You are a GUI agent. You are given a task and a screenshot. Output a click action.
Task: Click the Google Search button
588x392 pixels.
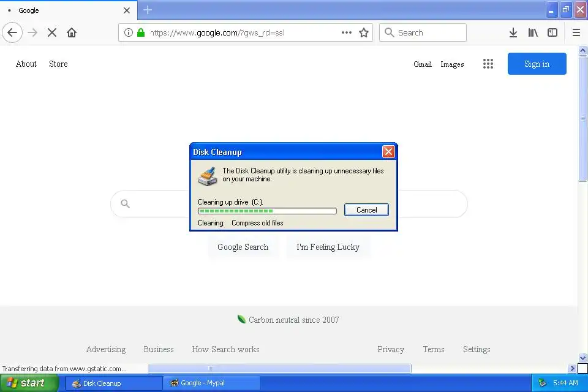click(243, 247)
